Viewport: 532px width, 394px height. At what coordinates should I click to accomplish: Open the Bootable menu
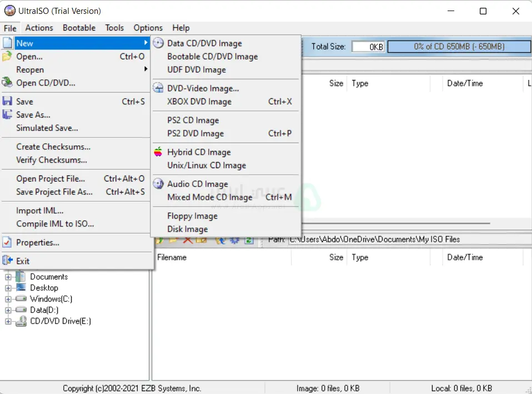point(79,28)
